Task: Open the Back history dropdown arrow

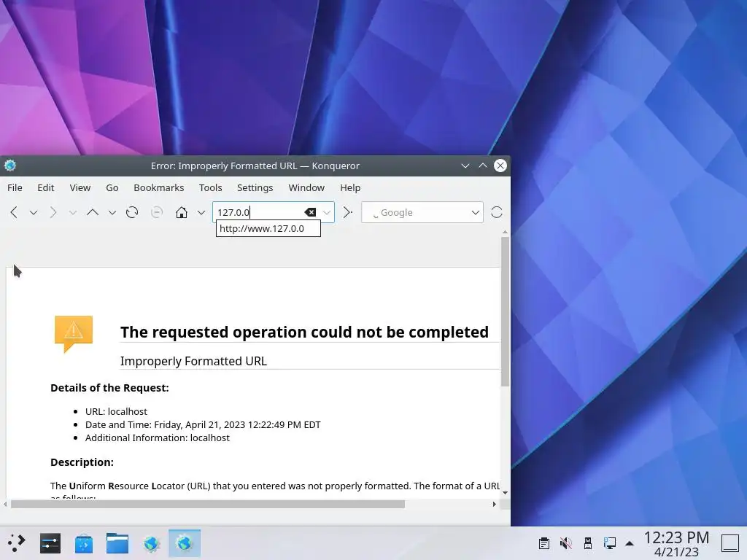Action: click(x=34, y=212)
